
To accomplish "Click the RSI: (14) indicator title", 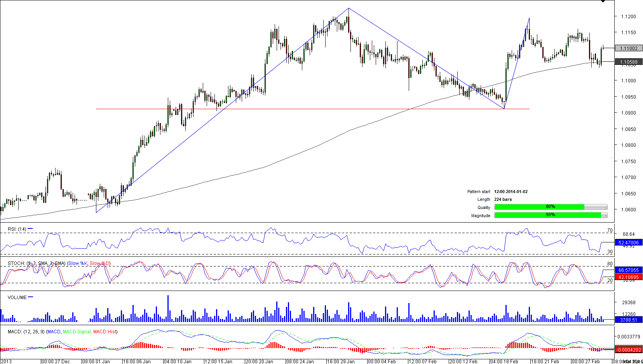I will click(17, 229).
